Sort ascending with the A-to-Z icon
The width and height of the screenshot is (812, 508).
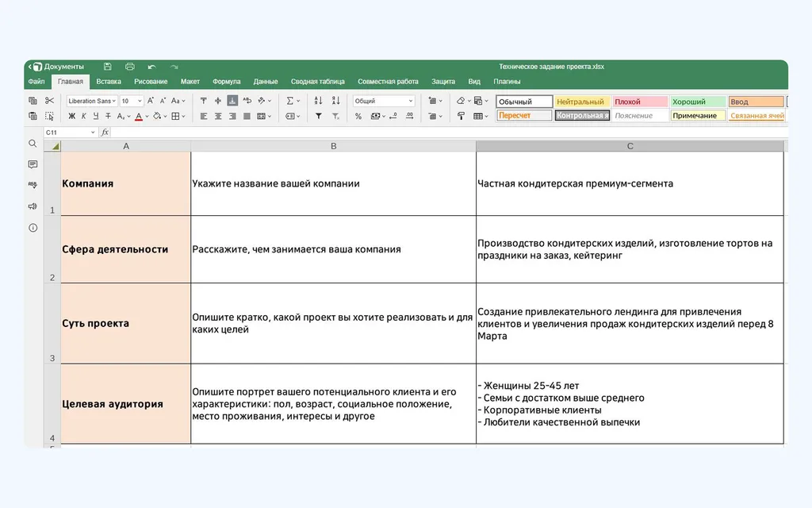pyautogui.click(x=318, y=101)
